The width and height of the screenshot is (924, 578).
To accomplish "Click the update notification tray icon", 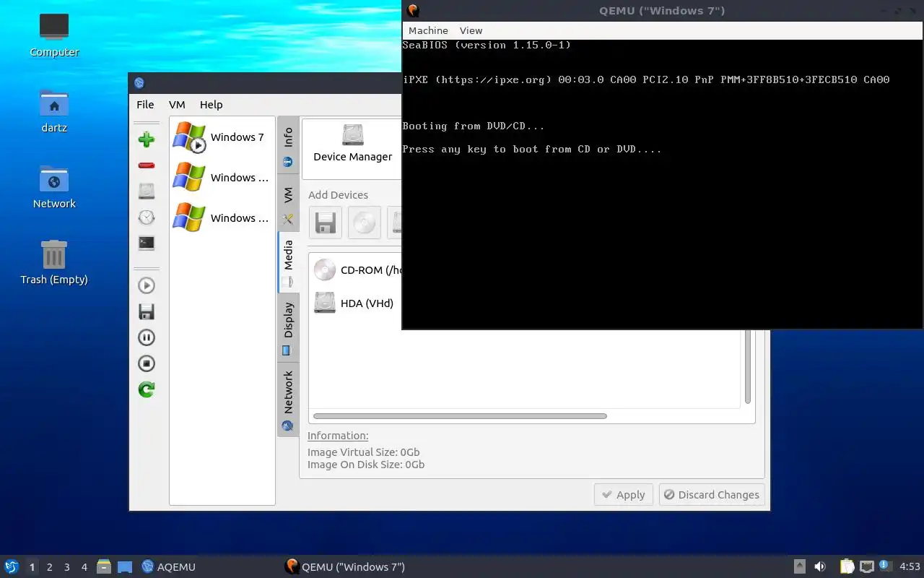I will pos(886,566).
